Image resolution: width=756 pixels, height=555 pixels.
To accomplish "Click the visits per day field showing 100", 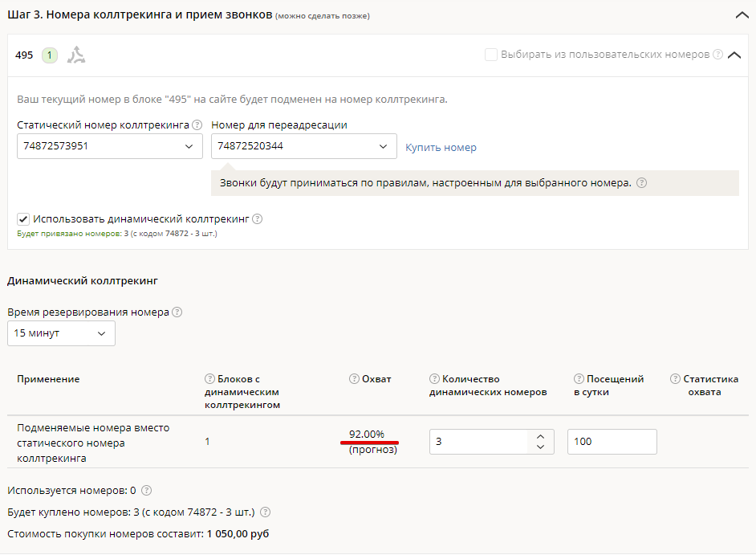I will pos(612,442).
